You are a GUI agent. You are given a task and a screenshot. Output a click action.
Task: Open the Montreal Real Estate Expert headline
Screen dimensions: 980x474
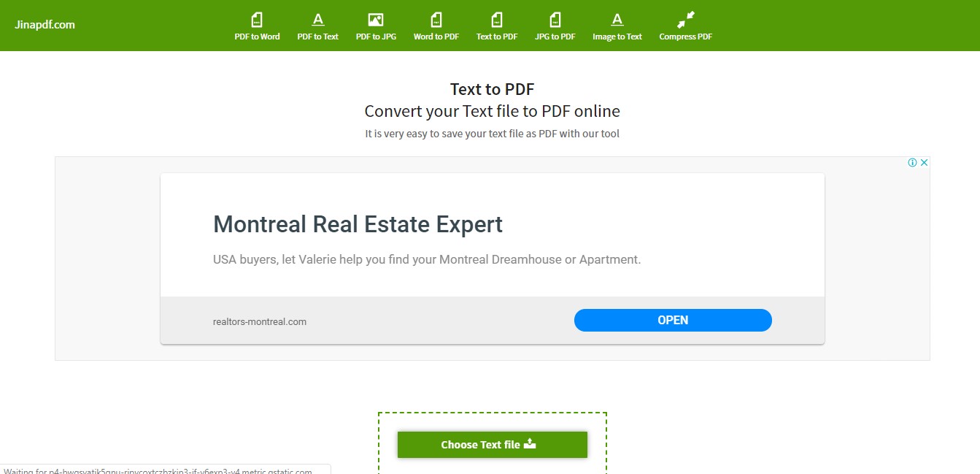coord(358,223)
